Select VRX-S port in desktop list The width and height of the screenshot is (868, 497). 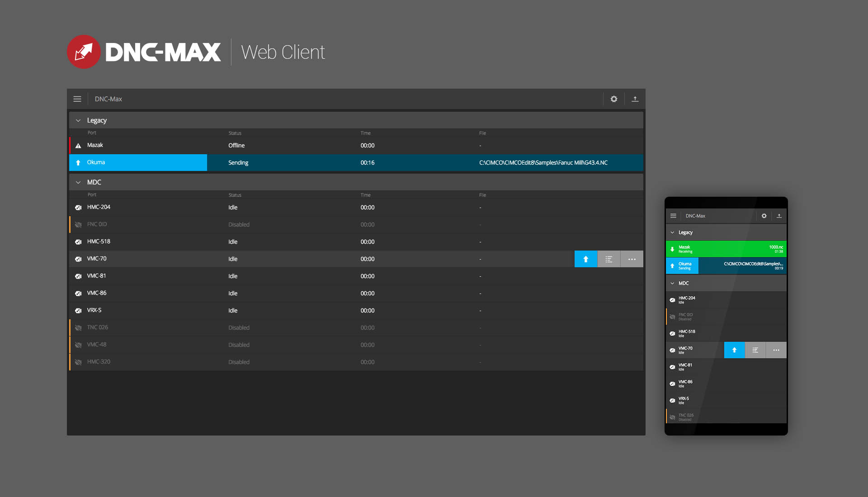[94, 310]
